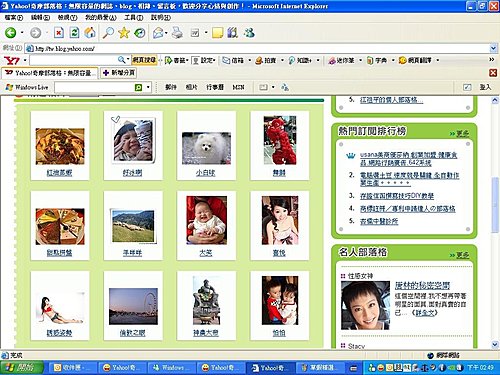Screen dimensions: 500x375
Task: Open the 工具(T) menu
Action: coord(134,17)
